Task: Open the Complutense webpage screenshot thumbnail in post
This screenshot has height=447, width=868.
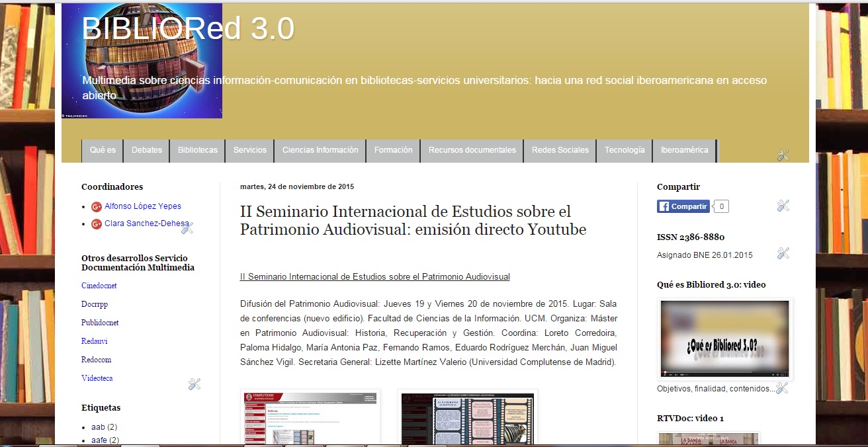Action: pos(310,418)
